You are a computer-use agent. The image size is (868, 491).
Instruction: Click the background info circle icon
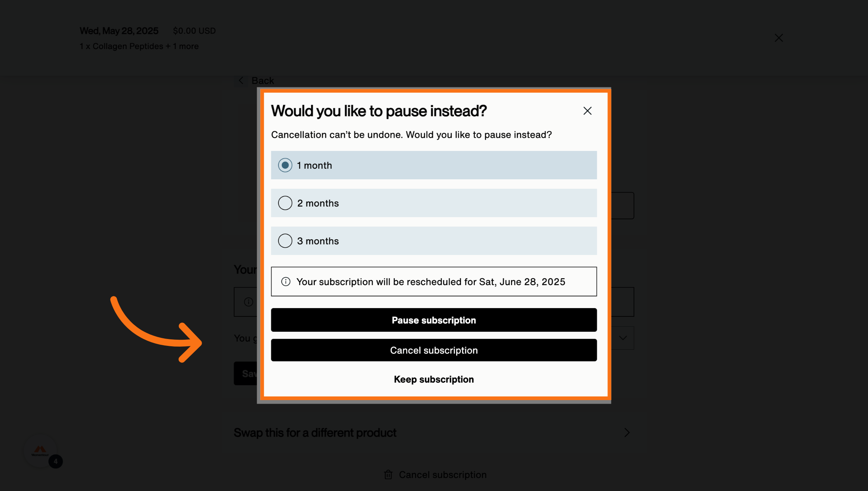point(249,302)
